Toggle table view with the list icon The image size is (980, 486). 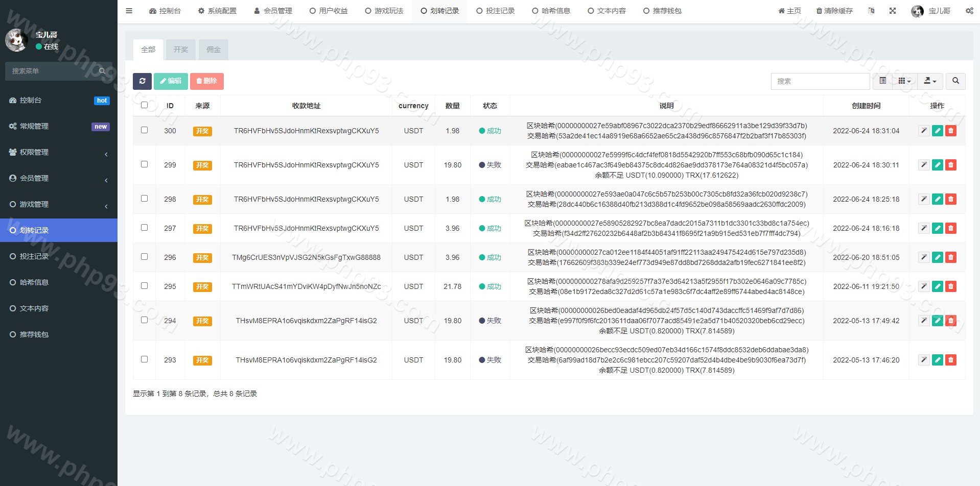882,81
